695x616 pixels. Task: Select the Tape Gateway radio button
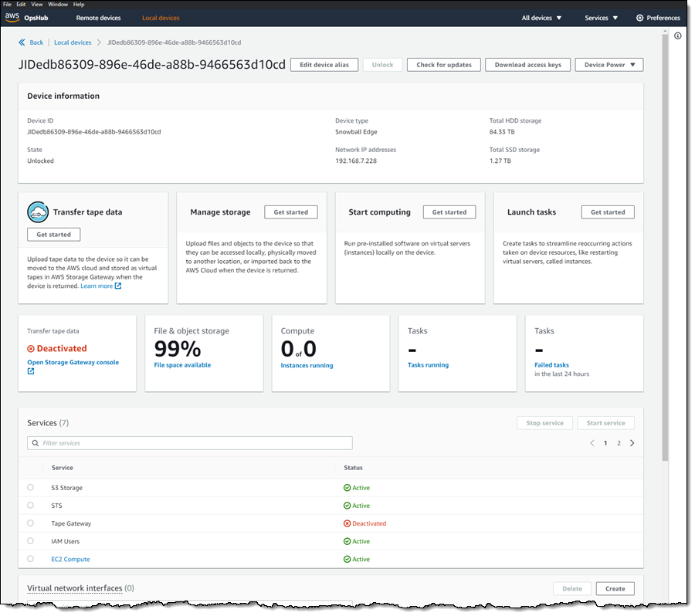pyautogui.click(x=31, y=523)
